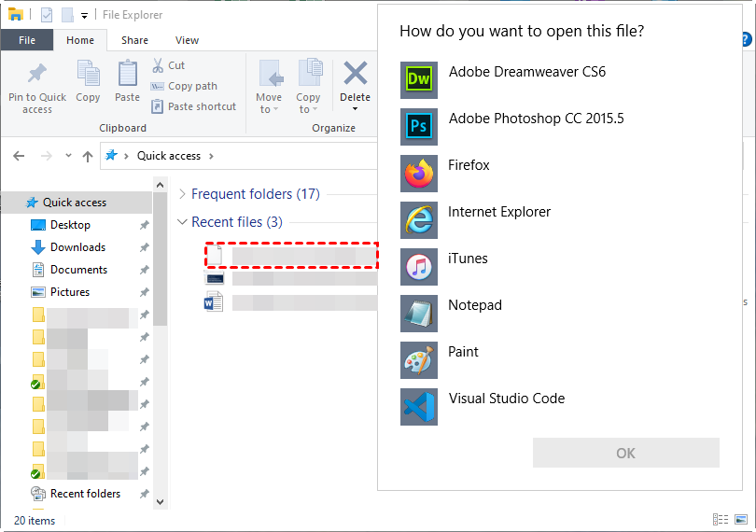This screenshot has height=532, width=756.
Task: Choose the Adobe Photoshop CC icon
Action: (x=418, y=126)
